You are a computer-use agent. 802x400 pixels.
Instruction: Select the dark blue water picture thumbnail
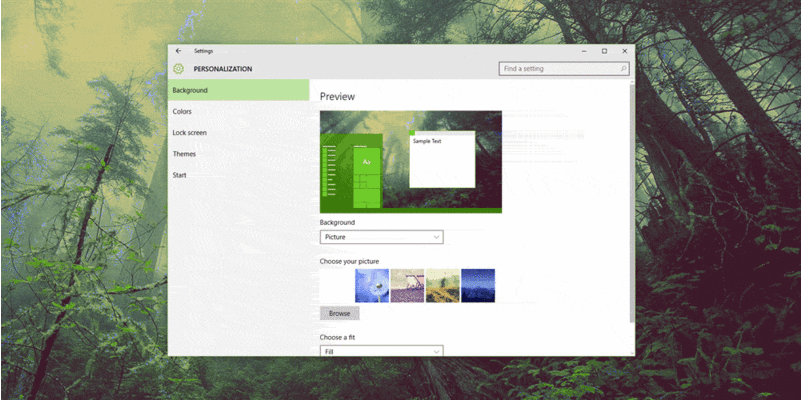pos(478,285)
